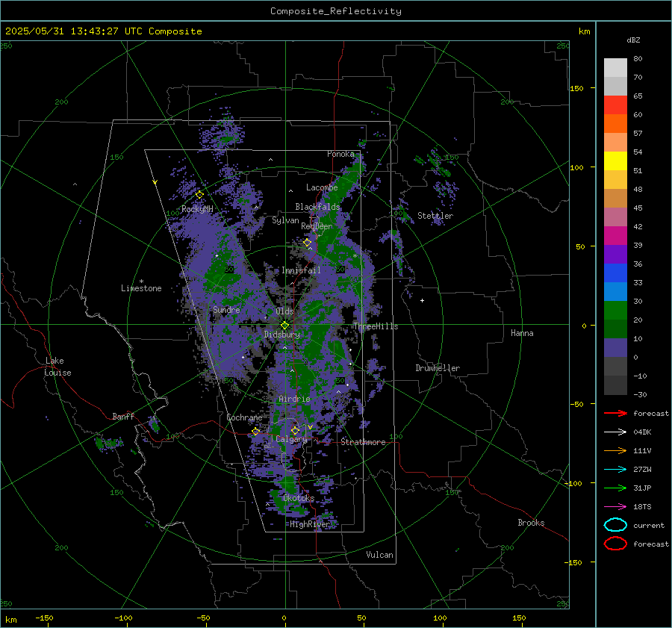The height and width of the screenshot is (628, 672).
Task: Select the white 04DK arrow icon
Action: [615, 432]
